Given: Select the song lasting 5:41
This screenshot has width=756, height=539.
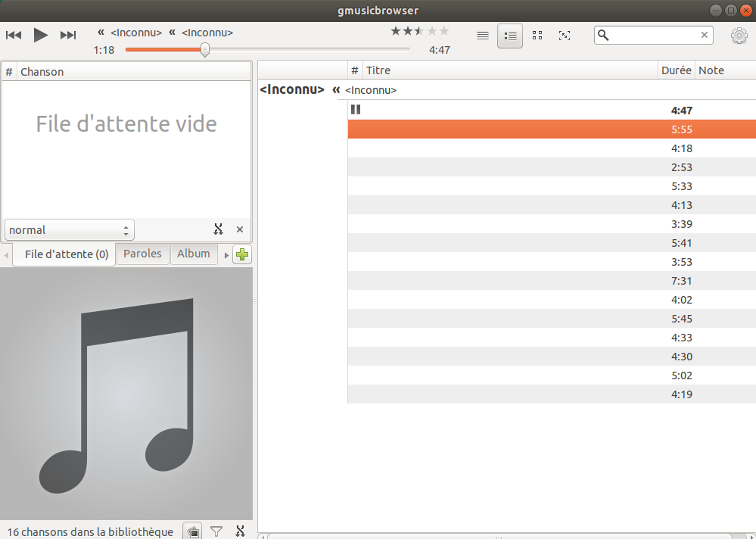Looking at the screenshot, I should coord(552,243).
